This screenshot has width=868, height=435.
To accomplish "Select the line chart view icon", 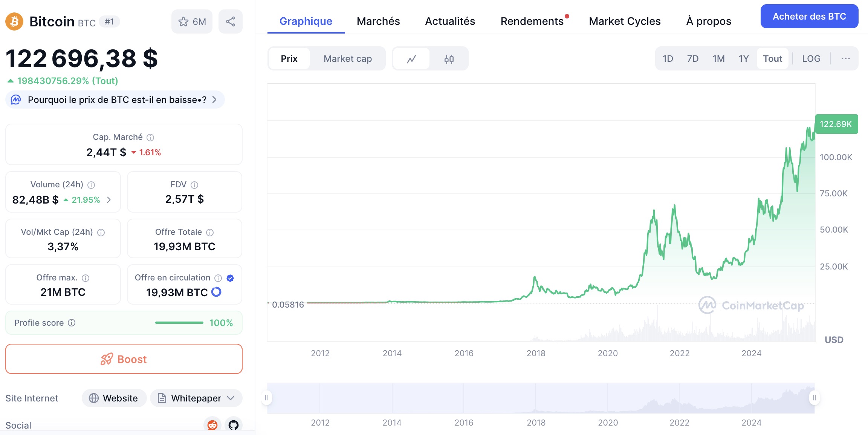I will pyautogui.click(x=411, y=59).
